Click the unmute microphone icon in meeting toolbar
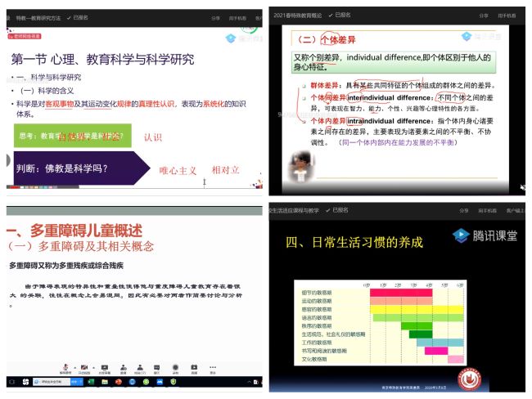Image resolution: width=532 pixels, height=399 pixels. tap(65, 365)
